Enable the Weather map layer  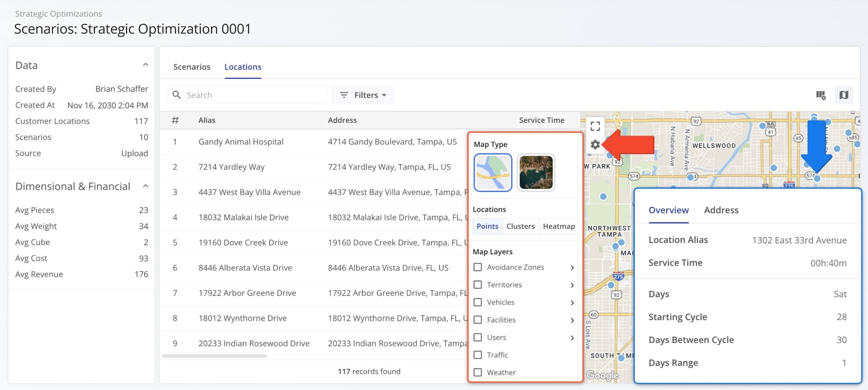[x=478, y=372]
